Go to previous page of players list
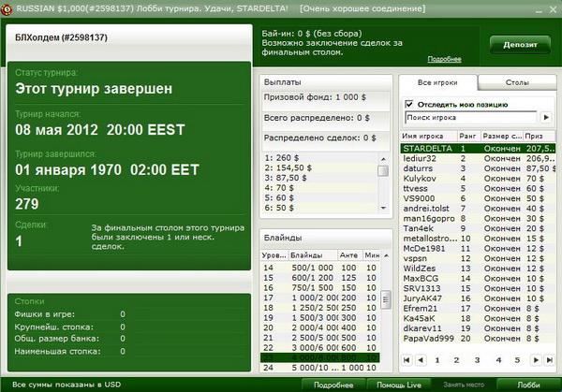 (421, 360)
